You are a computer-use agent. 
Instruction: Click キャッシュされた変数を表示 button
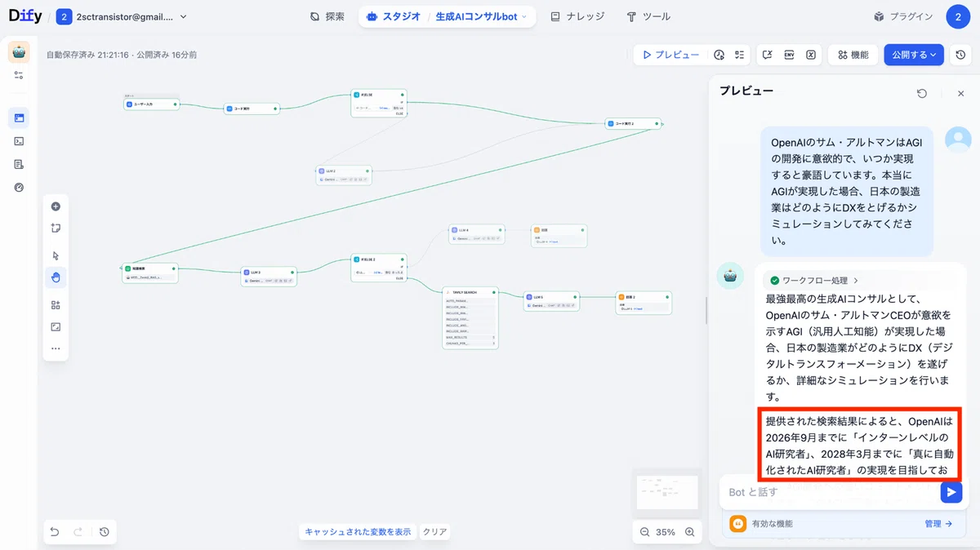[358, 532]
